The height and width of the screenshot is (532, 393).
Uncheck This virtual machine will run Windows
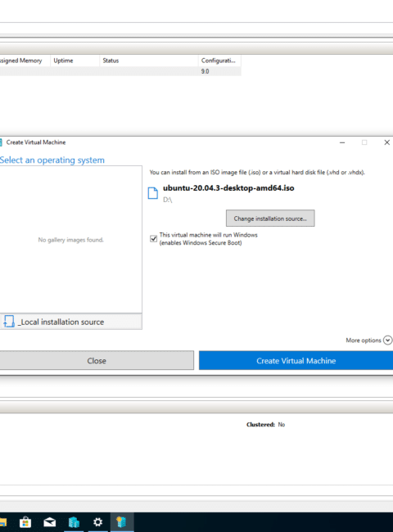pyautogui.click(x=153, y=238)
